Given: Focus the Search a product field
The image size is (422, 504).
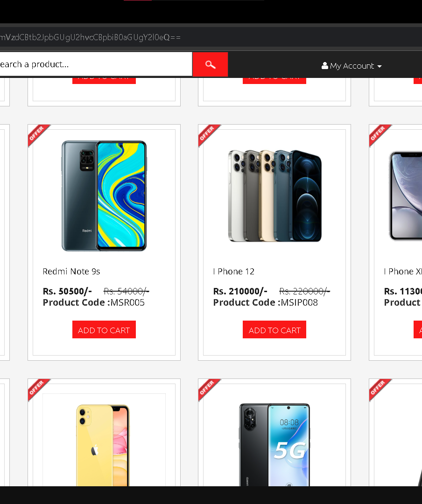Looking at the screenshot, I should pos(96,64).
